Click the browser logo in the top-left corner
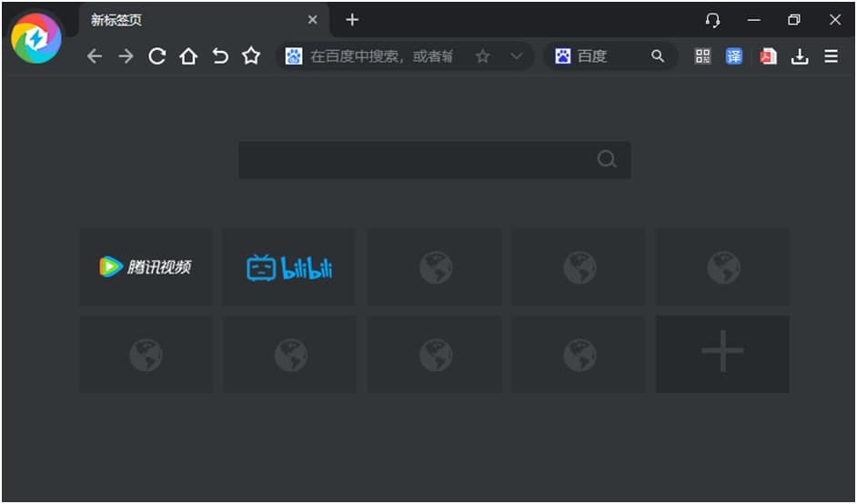Screen dimensions: 857x504 [36, 39]
